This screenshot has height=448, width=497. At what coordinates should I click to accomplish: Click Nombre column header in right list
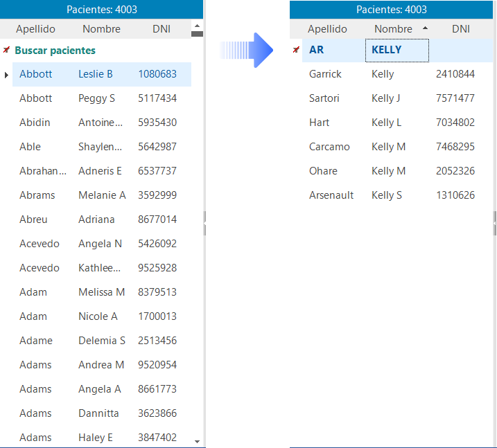coord(393,29)
